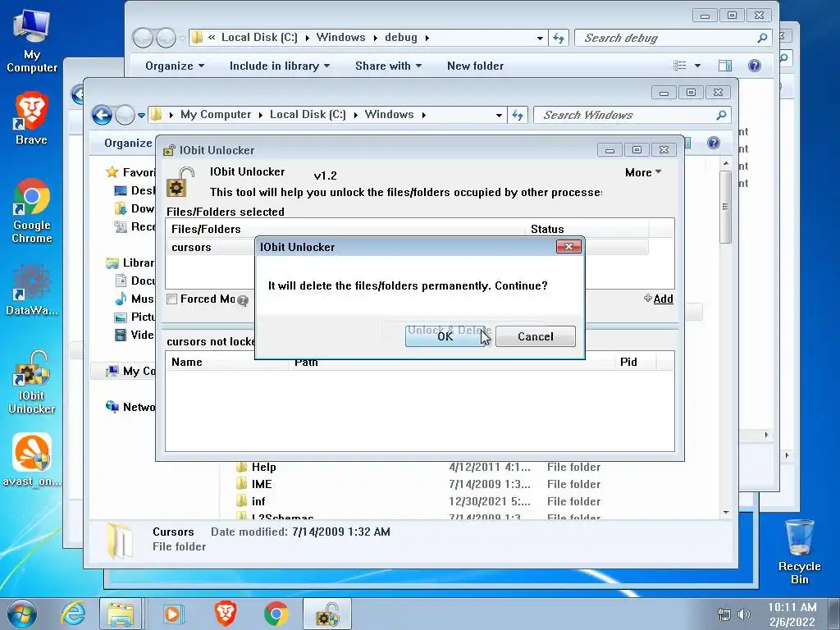Open the DataWa... desktop shortcut
This screenshot has width=840, height=630.
tap(32, 290)
